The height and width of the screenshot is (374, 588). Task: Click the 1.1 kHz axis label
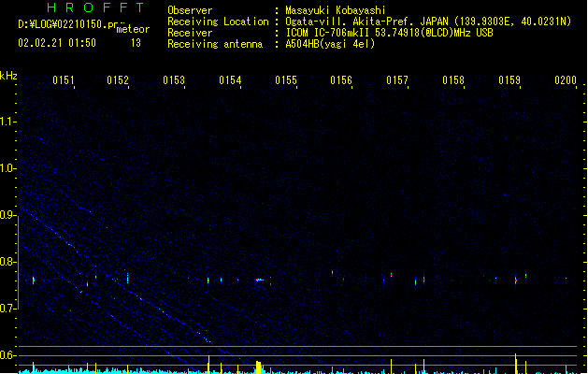coord(7,122)
